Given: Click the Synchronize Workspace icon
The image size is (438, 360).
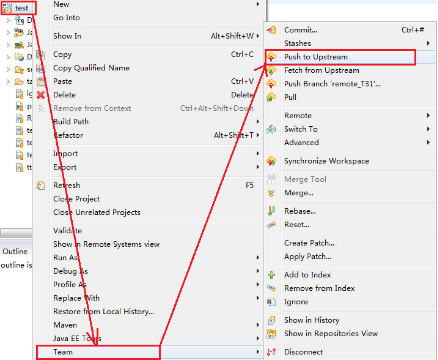Looking at the screenshot, I should click(272, 161).
